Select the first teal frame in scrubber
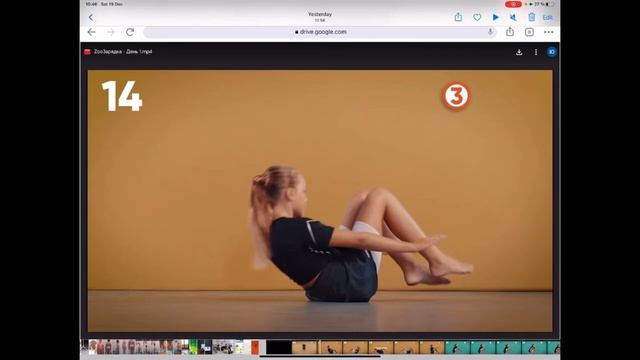 [458, 347]
